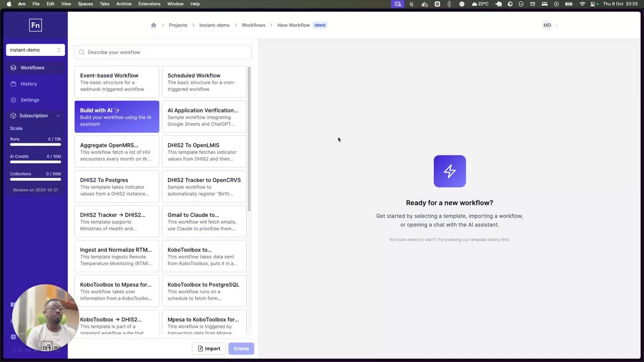Viewport: 644px width, 362px height.
Task: Go to the instant-demo breadcrumb link
Action: 214,25
